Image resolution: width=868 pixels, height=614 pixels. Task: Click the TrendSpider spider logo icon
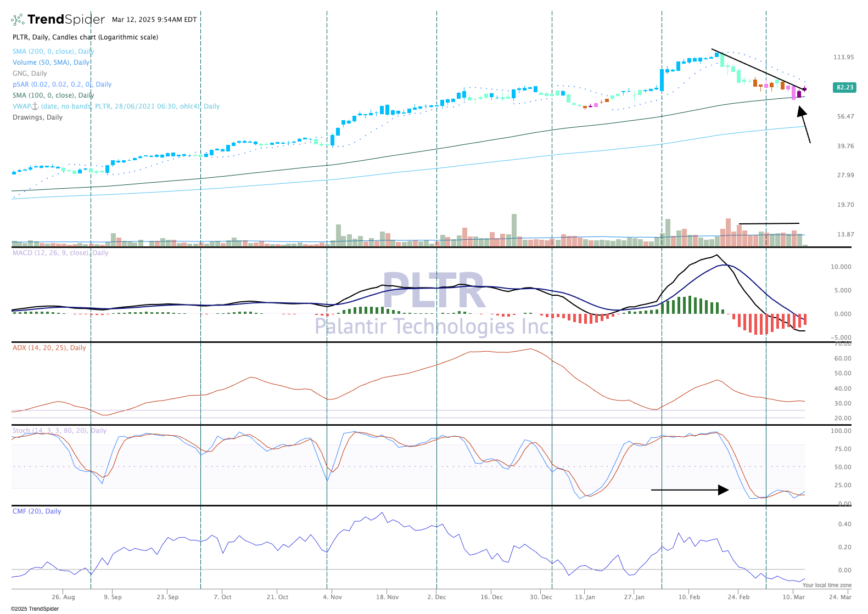pos(18,20)
